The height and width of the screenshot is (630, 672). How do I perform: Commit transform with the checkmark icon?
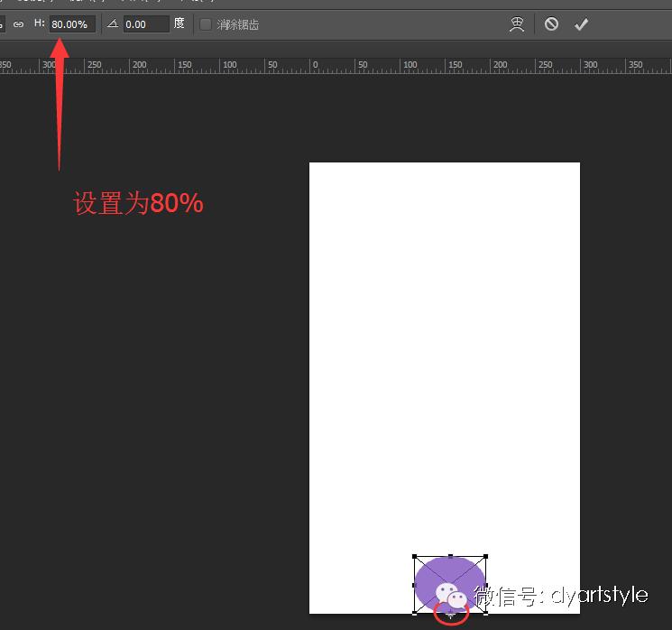point(581,24)
